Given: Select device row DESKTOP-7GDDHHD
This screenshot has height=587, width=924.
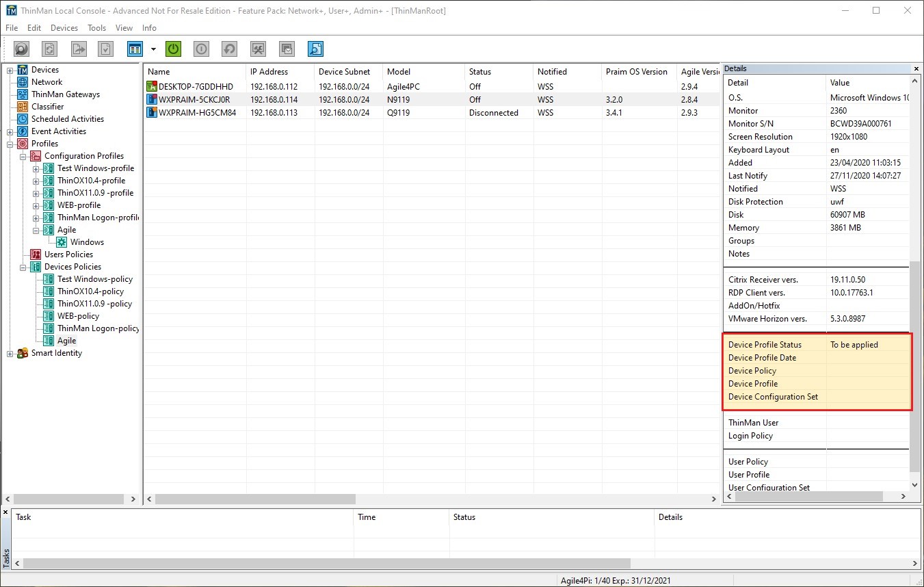Looking at the screenshot, I should point(432,87).
